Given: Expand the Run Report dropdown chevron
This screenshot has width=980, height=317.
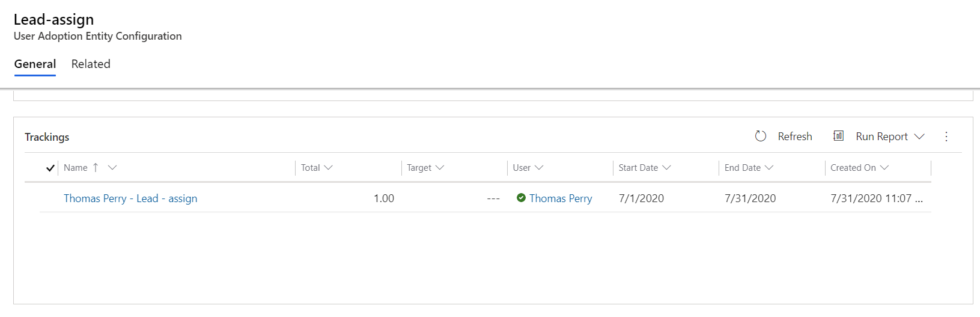Looking at the screenshot, I should click(x=919, y=137).
